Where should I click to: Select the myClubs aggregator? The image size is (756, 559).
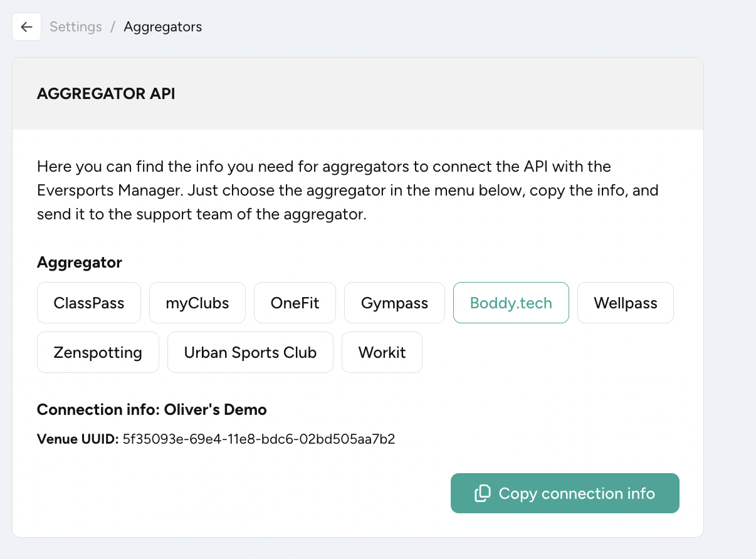(x=197, y=303)
